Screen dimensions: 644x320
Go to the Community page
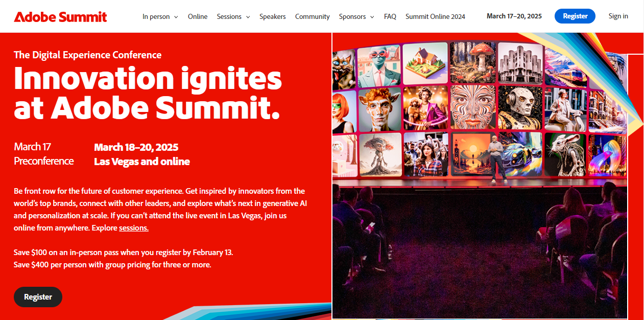[313, 16]
